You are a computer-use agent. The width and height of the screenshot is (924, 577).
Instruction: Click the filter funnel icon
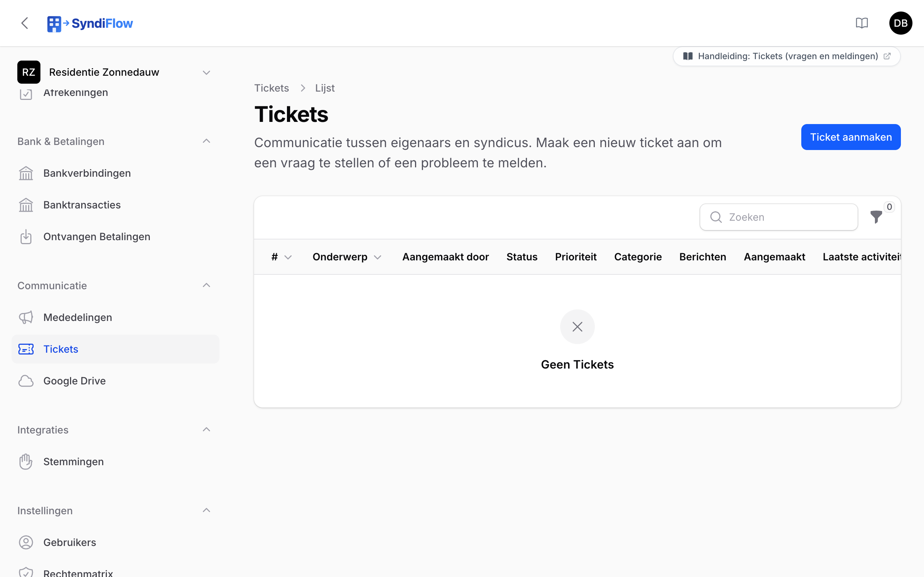[x=876, y=217]
